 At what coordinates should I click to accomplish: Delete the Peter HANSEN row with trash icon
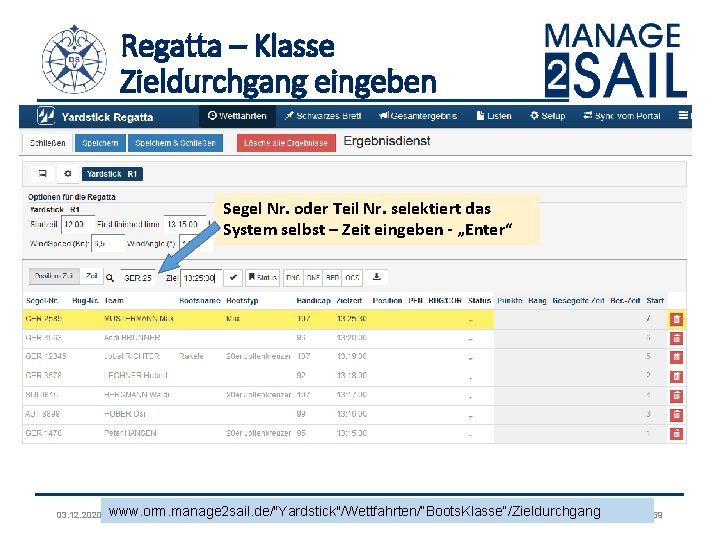676,433
